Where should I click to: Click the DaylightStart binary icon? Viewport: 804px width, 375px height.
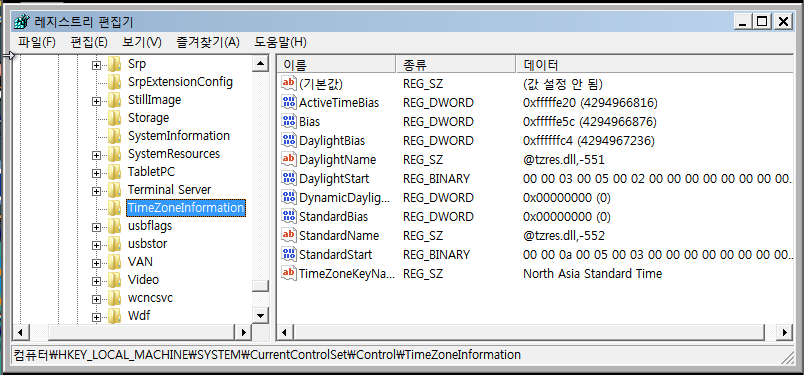pyautogui.click(x=289, y=179)
